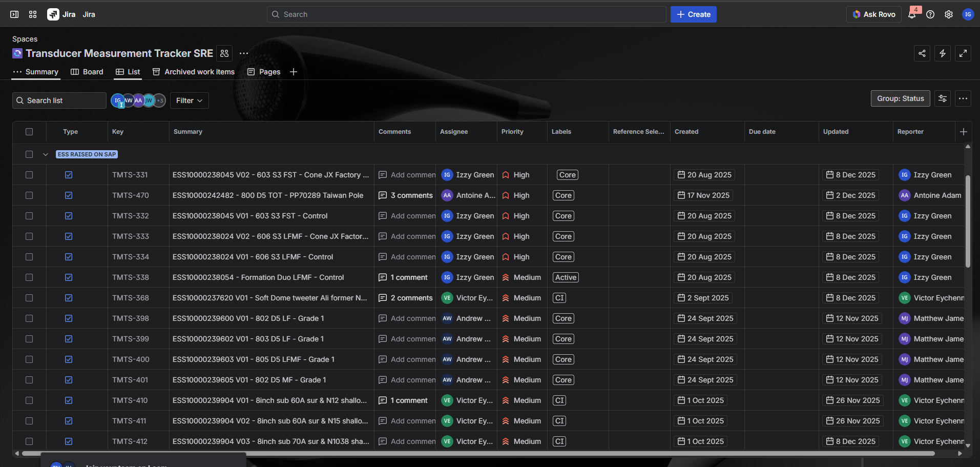
Task: Open the Group: Status dropdown
Action: click(x=901, y=98)
